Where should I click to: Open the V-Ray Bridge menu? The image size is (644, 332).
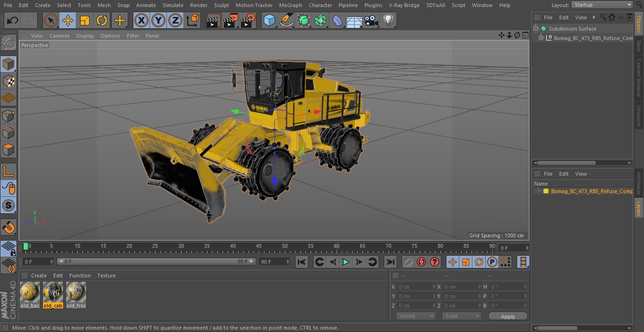(x=404, y=5)
